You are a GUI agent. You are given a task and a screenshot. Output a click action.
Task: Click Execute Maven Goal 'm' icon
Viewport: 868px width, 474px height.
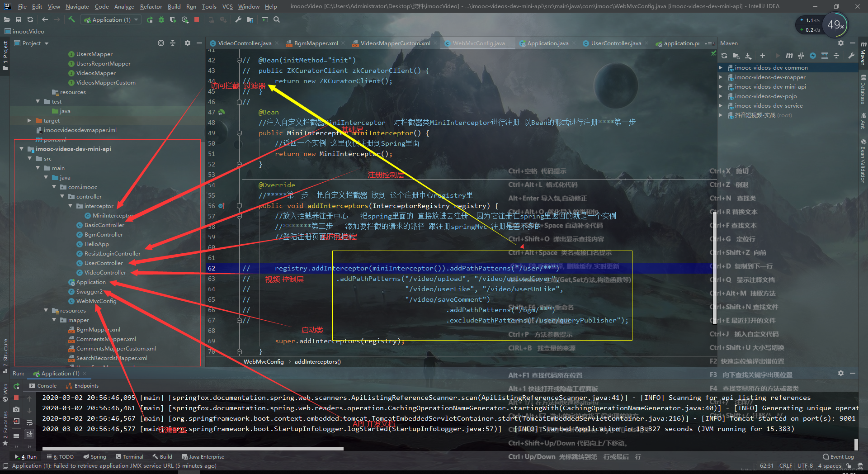(789, 56)
